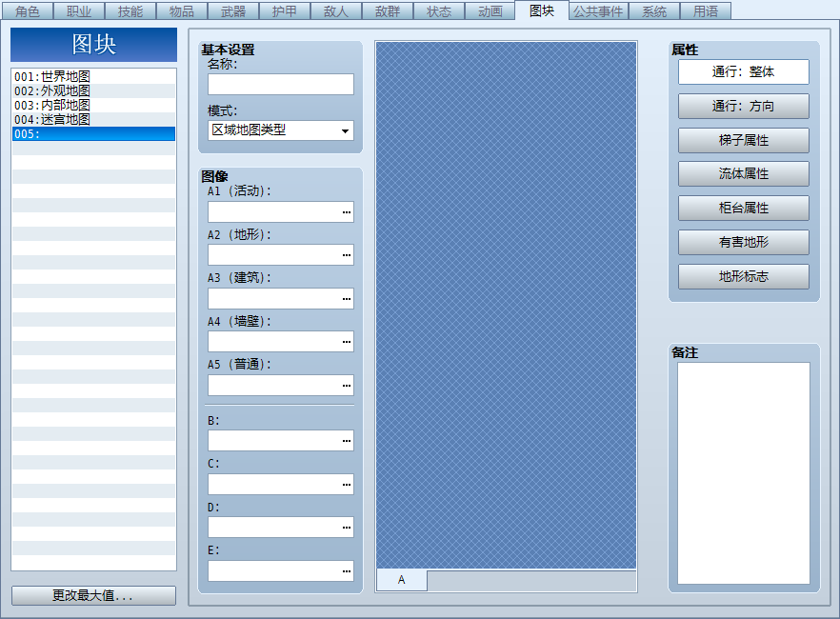The width and height of the screenshot is (840, 619).
Task: Browse image for A3 (建筑)
Action: coord(347,298)
